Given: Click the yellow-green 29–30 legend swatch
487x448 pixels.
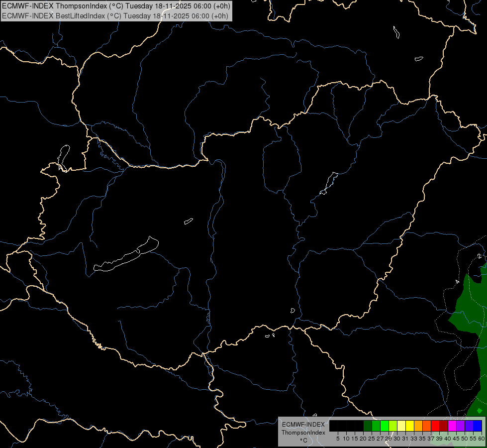Looking at the screenshot, I should (x=393, y=426).
